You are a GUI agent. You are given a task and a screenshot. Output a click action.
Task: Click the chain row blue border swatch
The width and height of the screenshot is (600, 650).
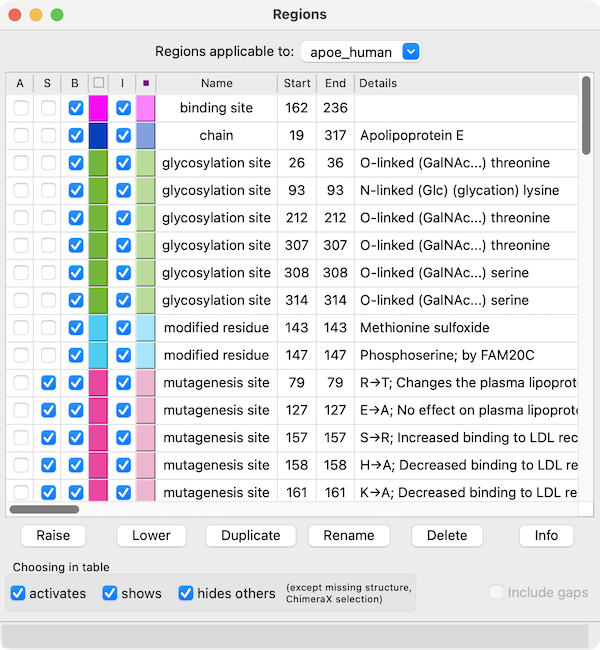click(98, 135)
